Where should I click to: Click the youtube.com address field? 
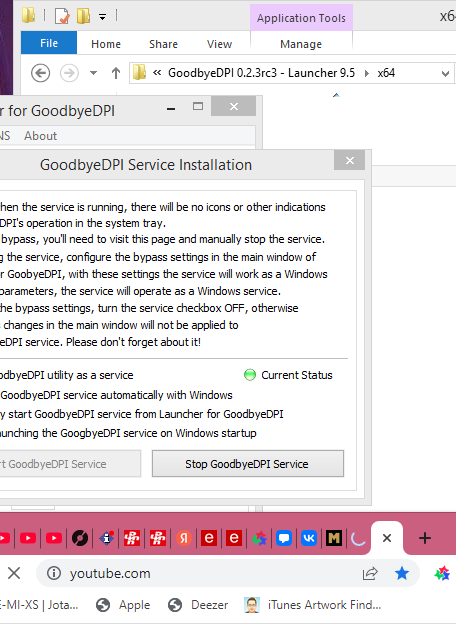pyautogui.click(x=227, y=573)
